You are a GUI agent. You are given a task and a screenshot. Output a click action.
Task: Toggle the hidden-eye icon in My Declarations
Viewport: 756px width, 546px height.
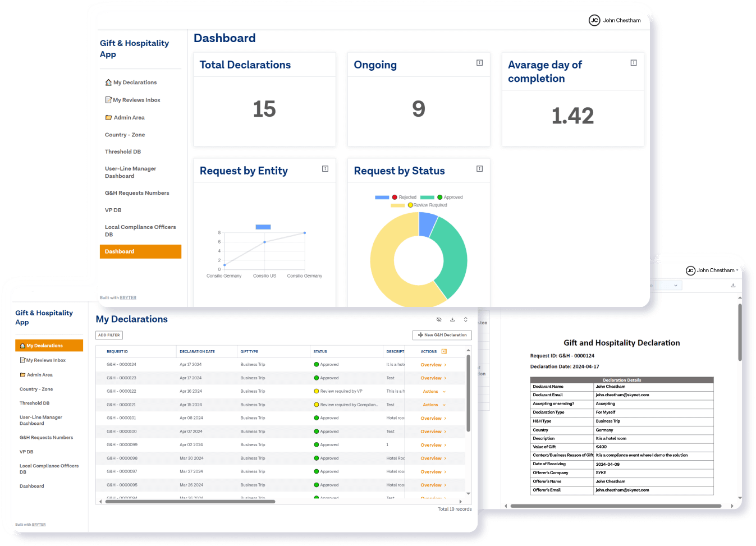(x=439, y=320)
